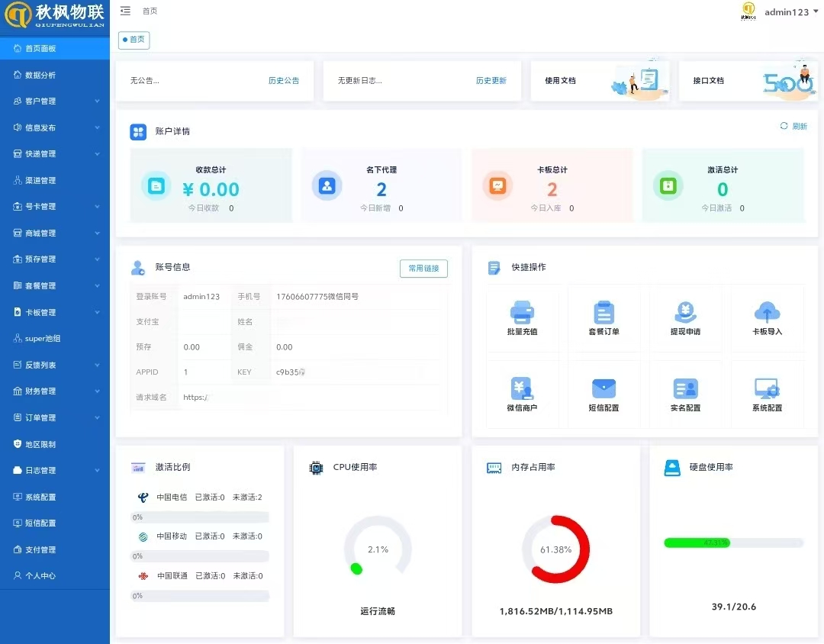Click the 短信配置 envelope icon
This screenshot has width=824, height=644.
tap(604, 388)
